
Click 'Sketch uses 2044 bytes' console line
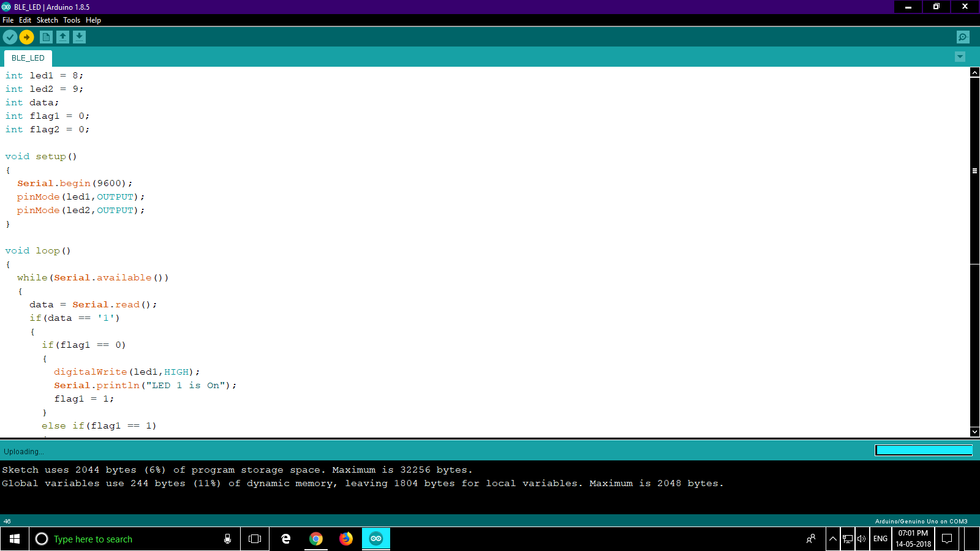click(237, 470)
